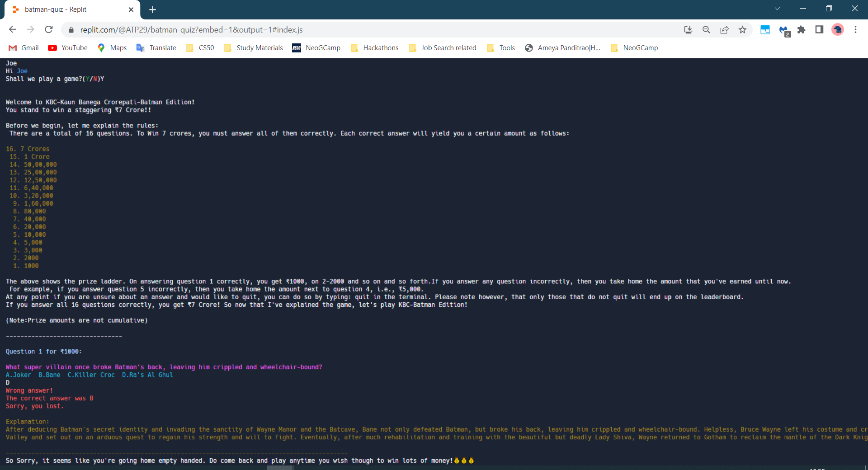Click the 'Question 1 for ₹1000:' heading
The image size is (868, 470).
(x=44, y=352)
